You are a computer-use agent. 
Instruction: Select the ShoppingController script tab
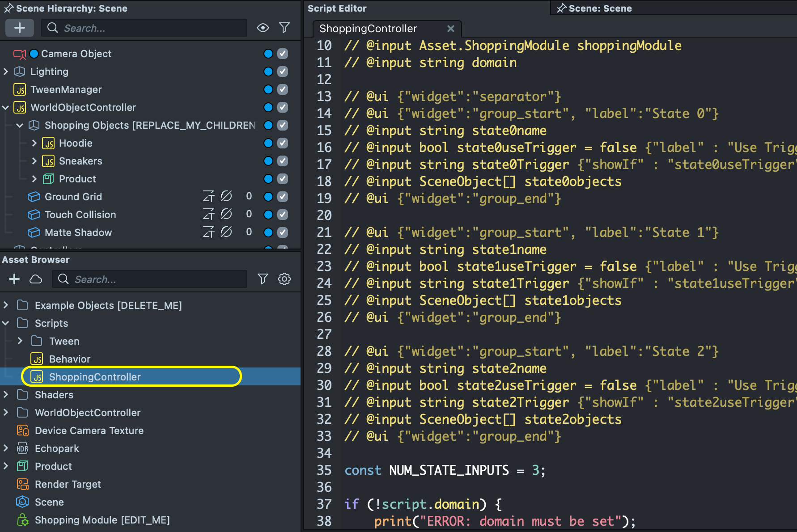[368, 29]
